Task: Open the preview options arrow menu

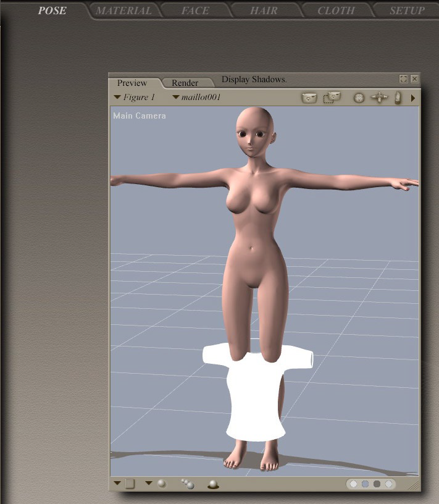Action: [413, 98]
